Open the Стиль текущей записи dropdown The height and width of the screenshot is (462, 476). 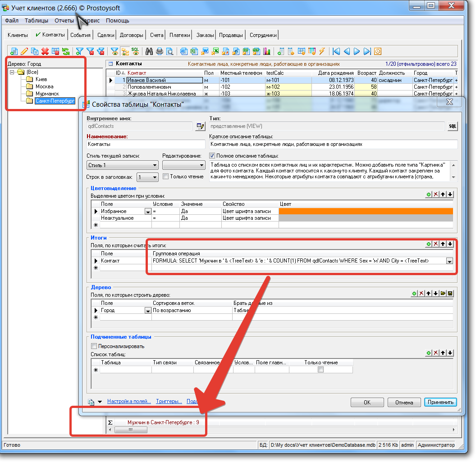pos(155,165)
